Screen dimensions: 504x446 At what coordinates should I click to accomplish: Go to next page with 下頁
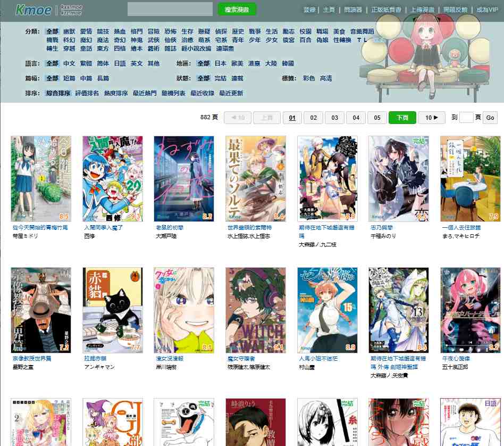(x=402, y=118)
